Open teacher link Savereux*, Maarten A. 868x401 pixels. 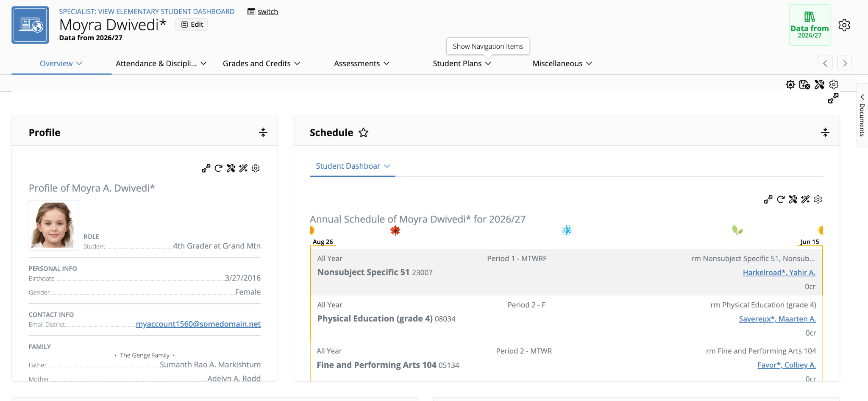[x=777, y=319]
